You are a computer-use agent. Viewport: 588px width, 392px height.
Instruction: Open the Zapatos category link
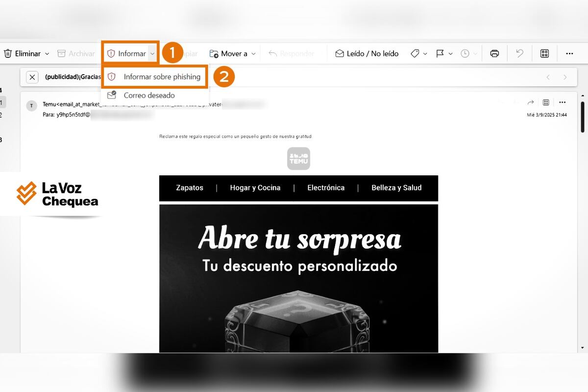(190, 188)
